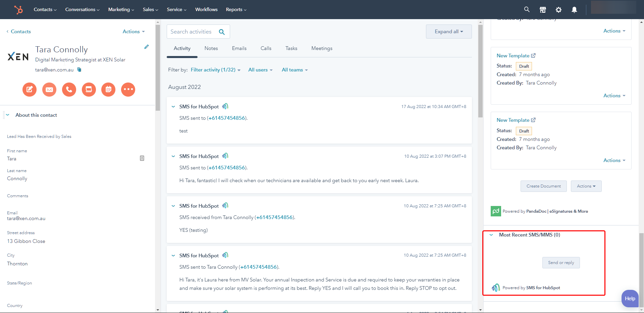Open the Conversations menu
Screen dimensions: 644x313
(82, 9)
